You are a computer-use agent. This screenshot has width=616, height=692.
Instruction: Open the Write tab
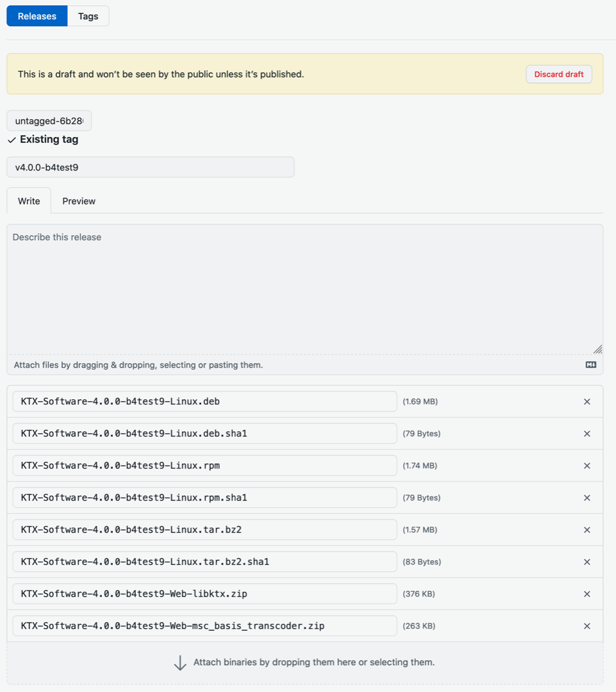[x=29, y=201]
